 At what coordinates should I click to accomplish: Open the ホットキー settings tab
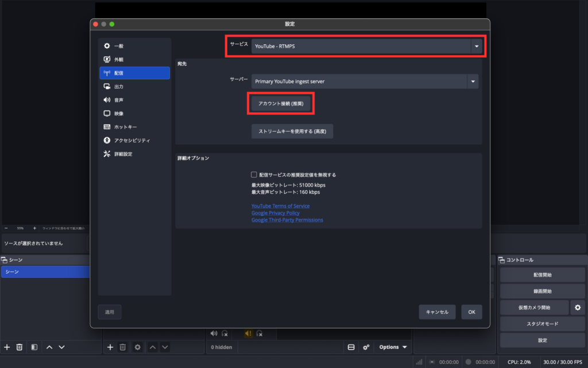[x=134, y=127]
